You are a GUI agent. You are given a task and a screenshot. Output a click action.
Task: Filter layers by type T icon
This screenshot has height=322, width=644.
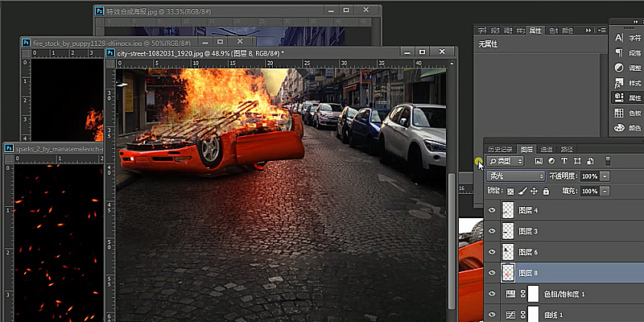(564, 161)
